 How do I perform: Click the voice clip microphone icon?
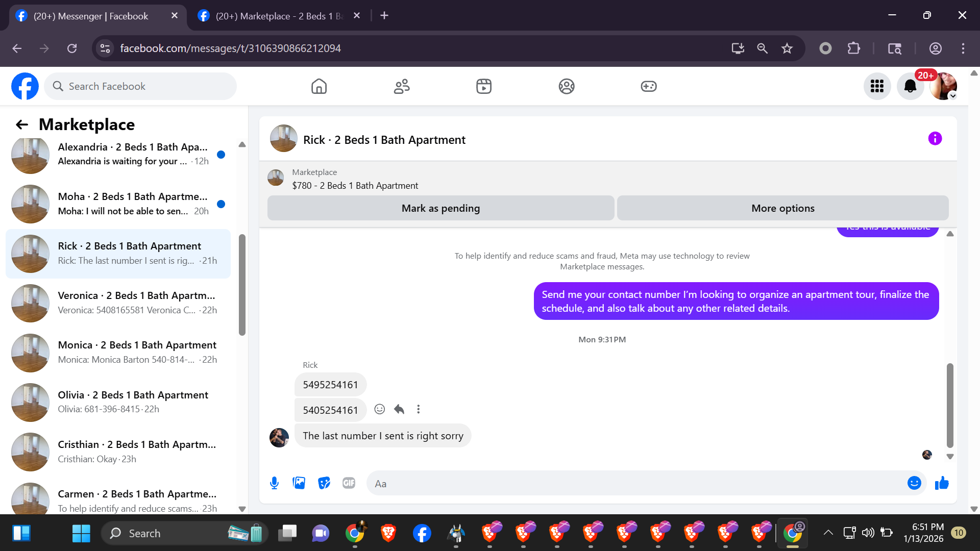[274, 483]
